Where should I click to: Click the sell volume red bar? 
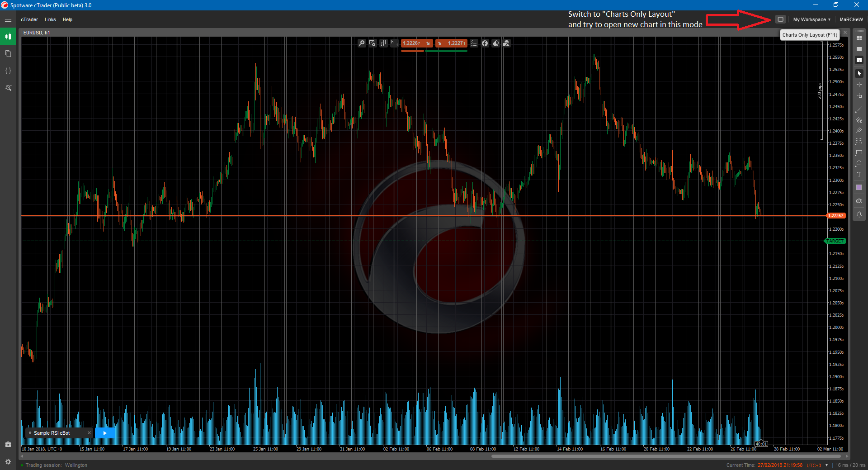pyautogui.click(x=412, y=51)
